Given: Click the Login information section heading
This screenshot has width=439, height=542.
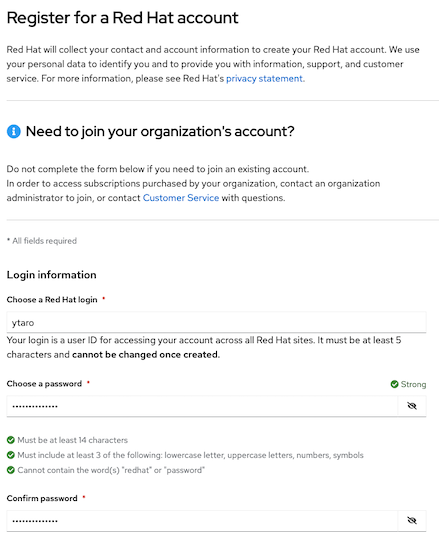Looking at the screenshot, I should [52, 275].
